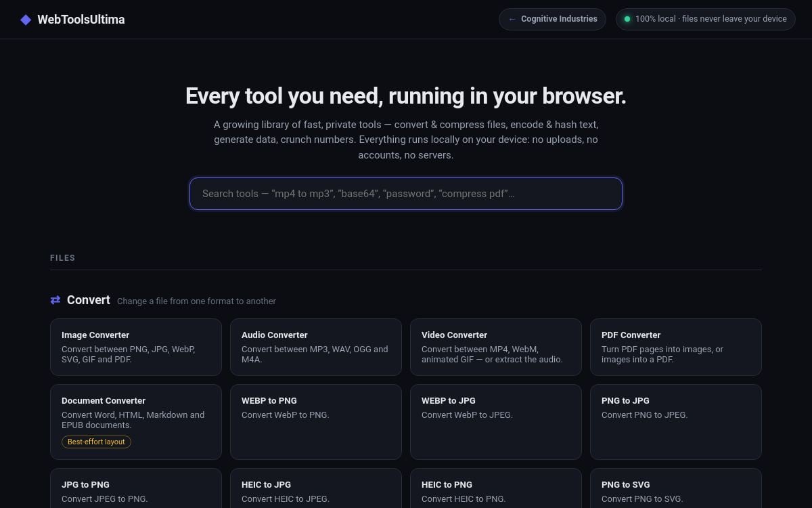Open the HEIC to PNG tool

click(496, 488)
